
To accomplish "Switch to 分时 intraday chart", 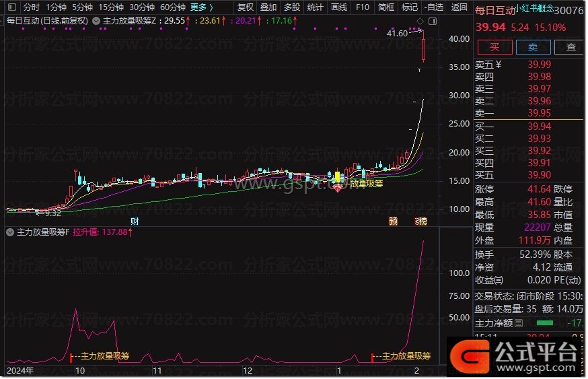I will (x=31, y=7).
